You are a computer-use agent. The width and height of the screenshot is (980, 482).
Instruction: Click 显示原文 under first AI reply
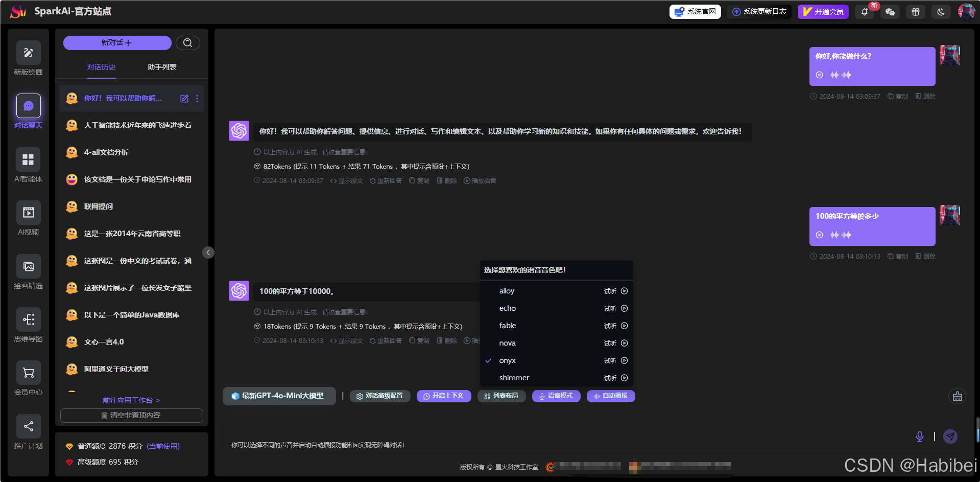pyautogui.click(x=347, y=181)
